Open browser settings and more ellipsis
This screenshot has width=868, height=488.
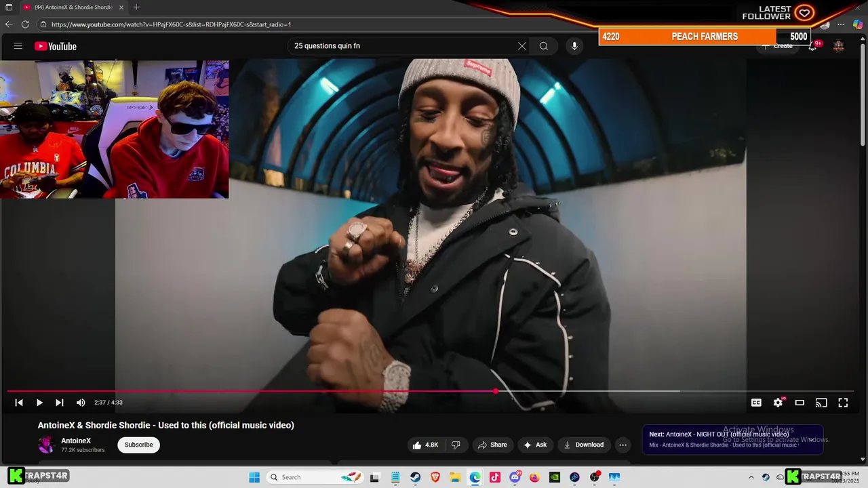pyautogui.click(x=841, y=24)
